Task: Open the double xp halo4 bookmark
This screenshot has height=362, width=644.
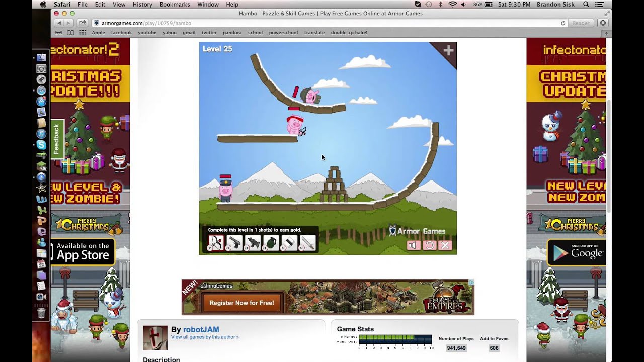Action: tap(349, 32)
